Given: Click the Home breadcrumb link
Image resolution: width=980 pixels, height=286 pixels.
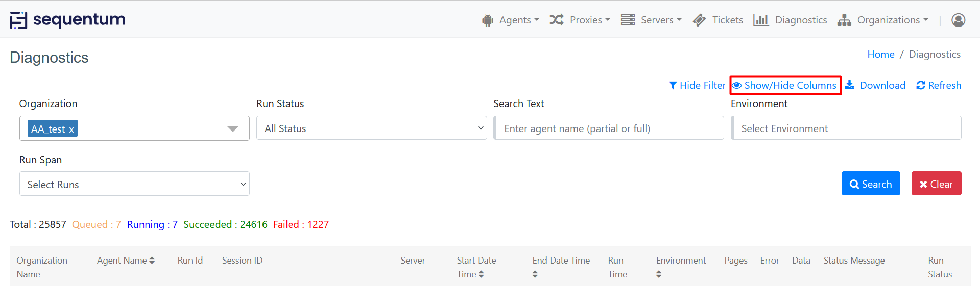Looking at the screenshot, I should [x=880, y=54].
